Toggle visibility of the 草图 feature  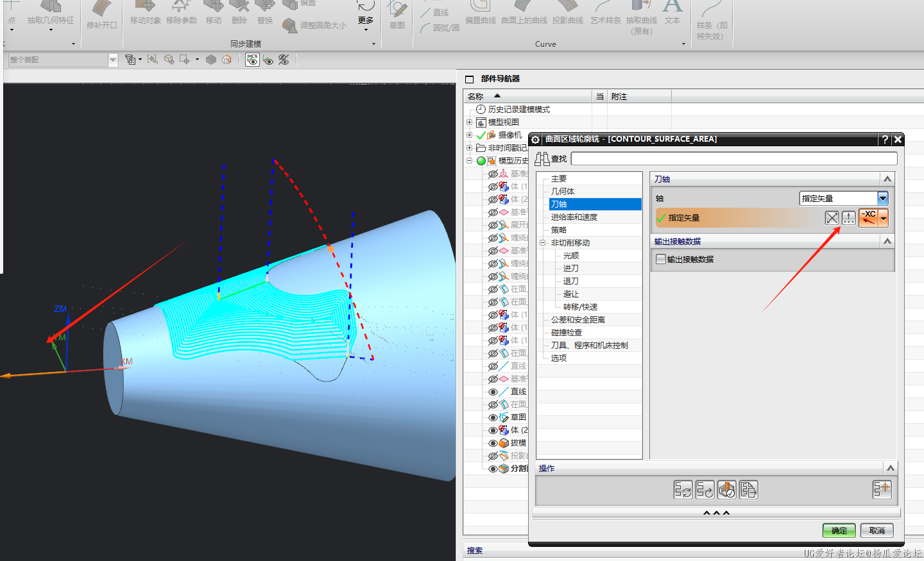tap(493, 417)
